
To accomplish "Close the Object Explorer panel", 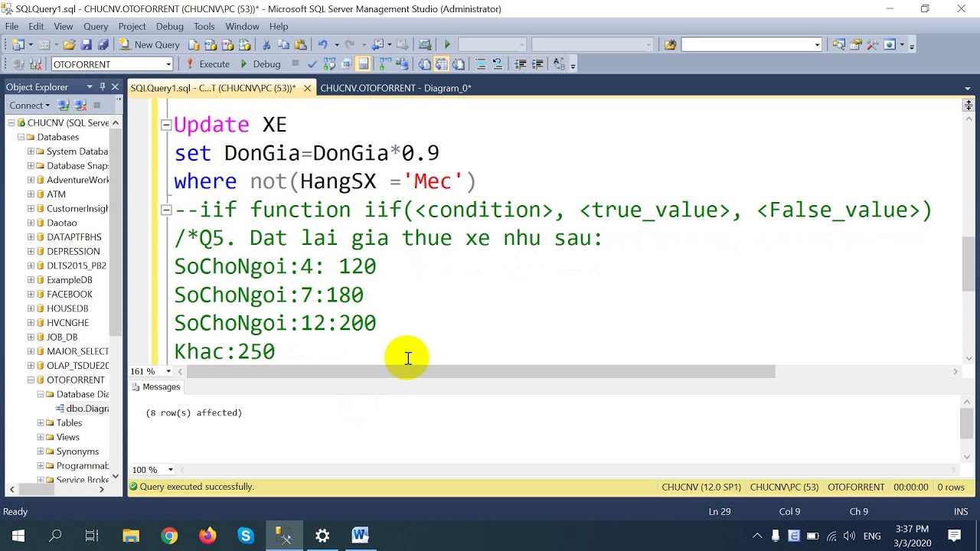I will point(115,86).
